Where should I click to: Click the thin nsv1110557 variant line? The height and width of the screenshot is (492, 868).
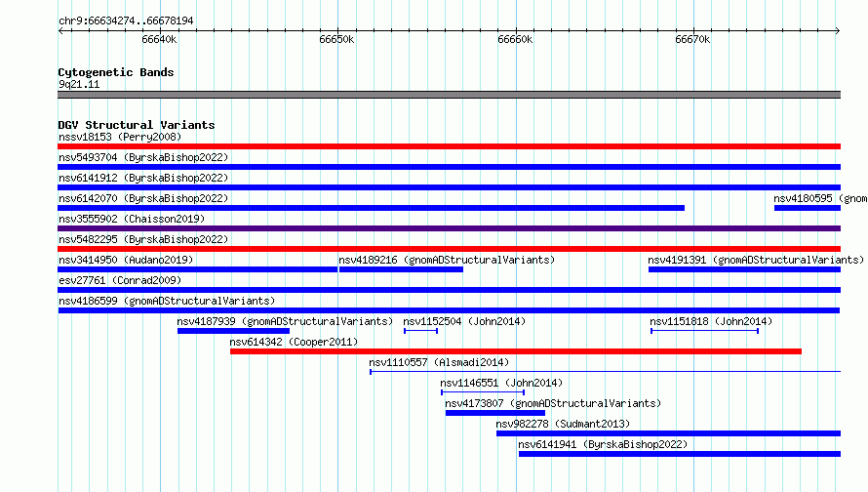605,372
